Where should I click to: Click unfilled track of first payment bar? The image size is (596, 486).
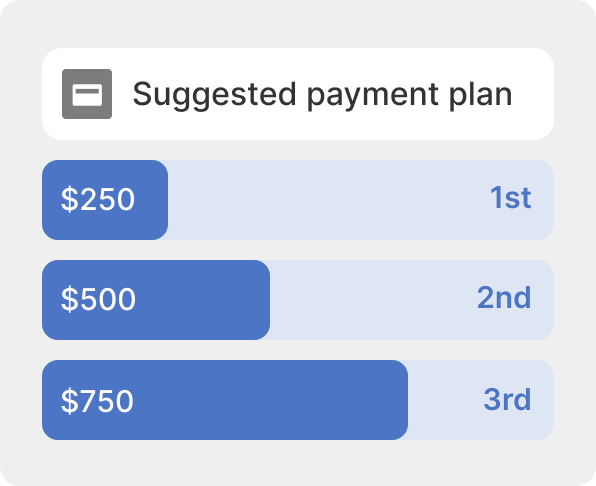point(327,200)
